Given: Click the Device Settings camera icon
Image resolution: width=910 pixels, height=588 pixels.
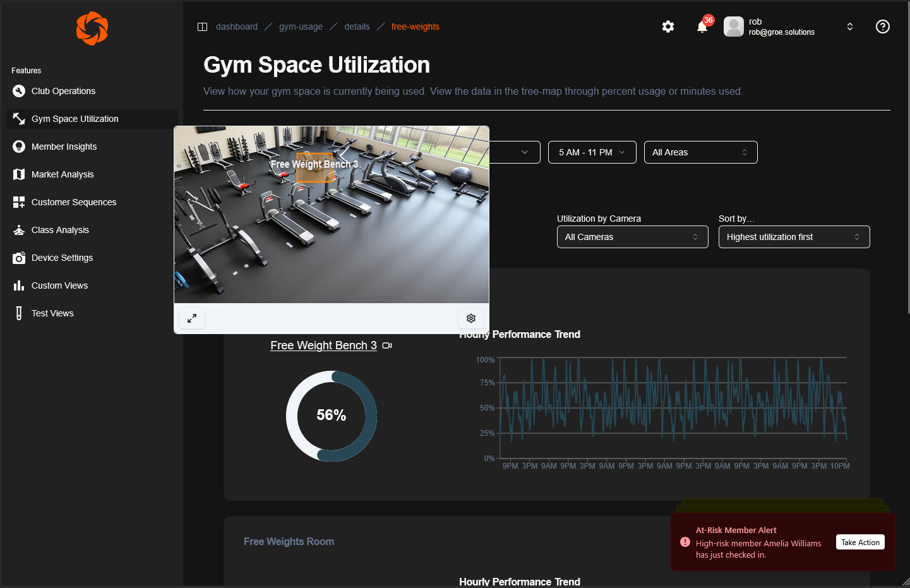Looking at the screenshot, I should 19,258.
